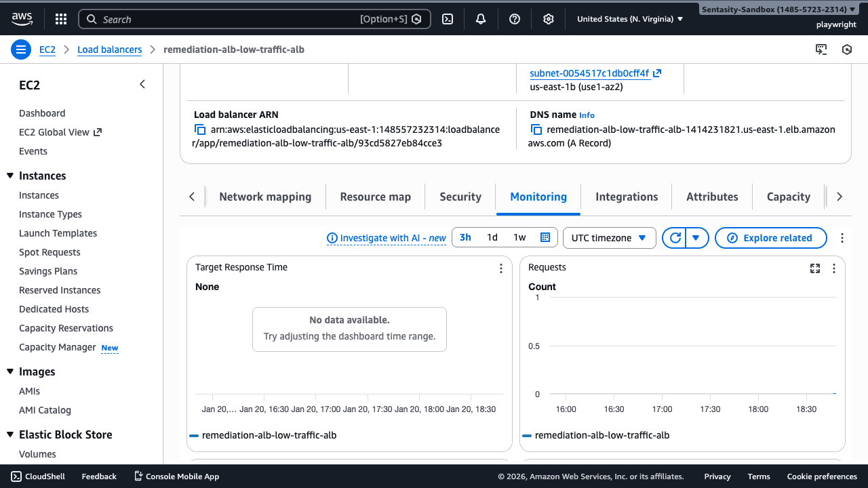Screen dimensions: 868x488
Task: Refresh the monitoring charts
Action: (x=675, y=237)
